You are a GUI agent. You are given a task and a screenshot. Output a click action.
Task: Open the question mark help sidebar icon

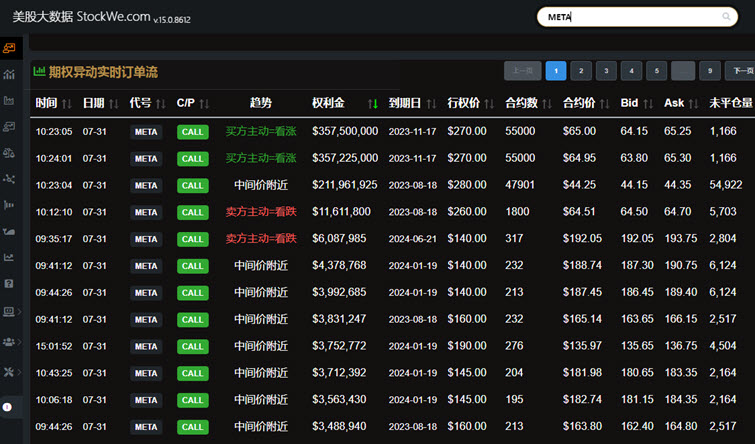click(9, 284)
